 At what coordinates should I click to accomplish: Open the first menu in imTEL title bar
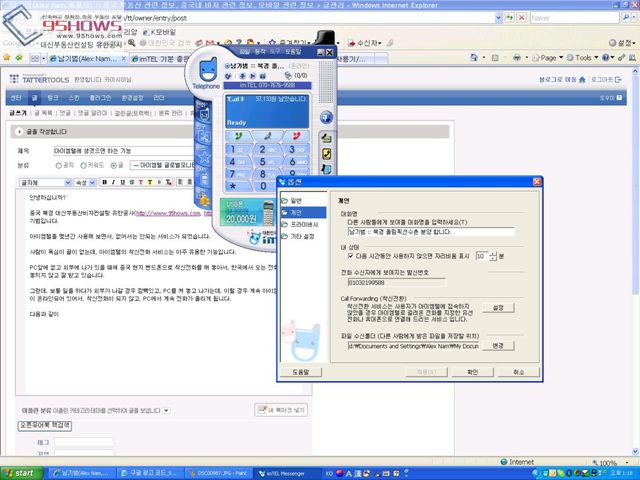244,52
